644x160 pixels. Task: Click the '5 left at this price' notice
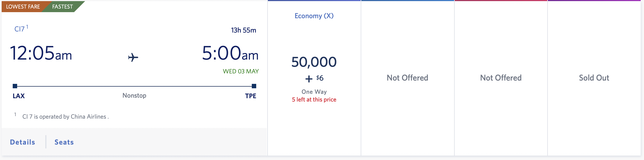(x=314, y=100)
